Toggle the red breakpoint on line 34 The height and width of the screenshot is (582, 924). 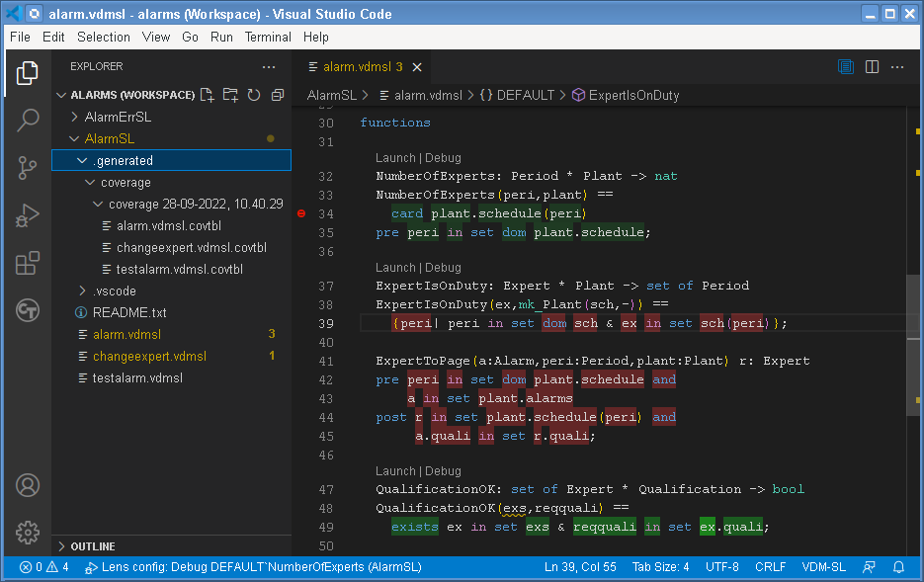(301, 212)
